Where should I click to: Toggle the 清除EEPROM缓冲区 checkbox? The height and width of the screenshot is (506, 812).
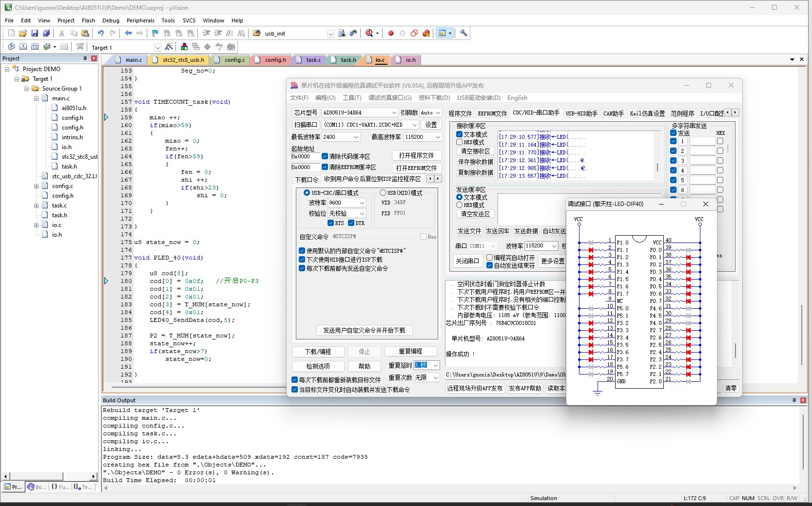tap(325, 167)
